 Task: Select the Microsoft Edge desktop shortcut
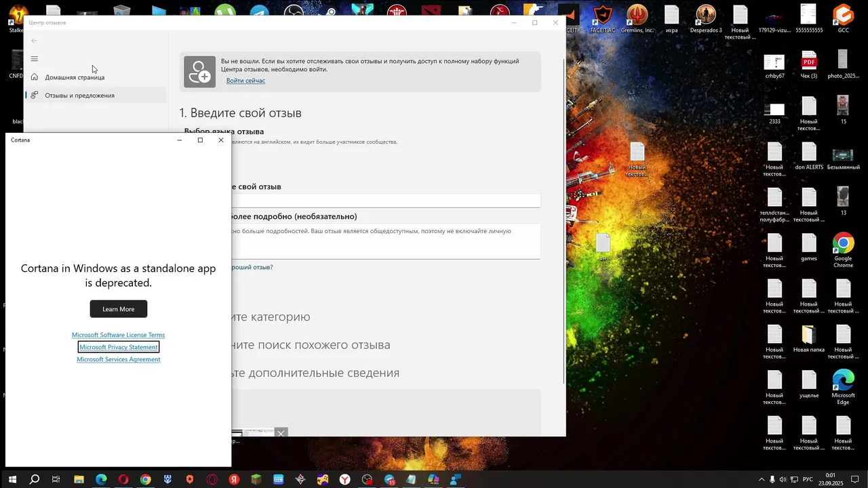point(843,387)
